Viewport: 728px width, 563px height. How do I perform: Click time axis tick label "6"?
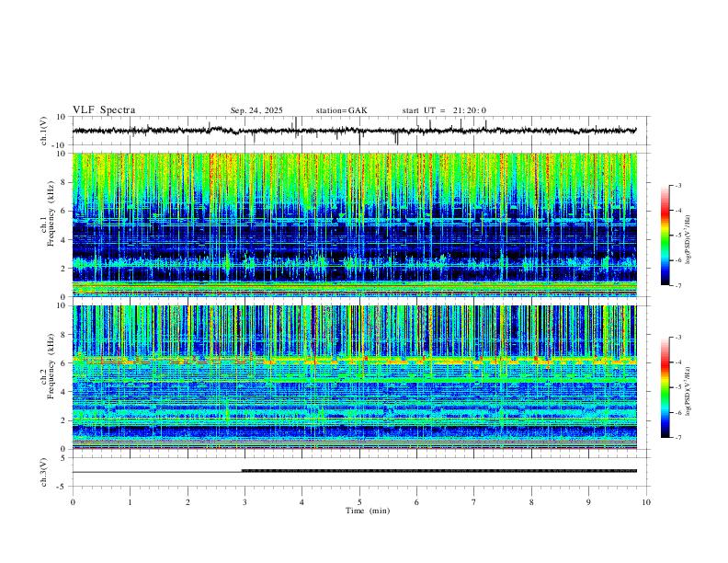pos(417,502)
